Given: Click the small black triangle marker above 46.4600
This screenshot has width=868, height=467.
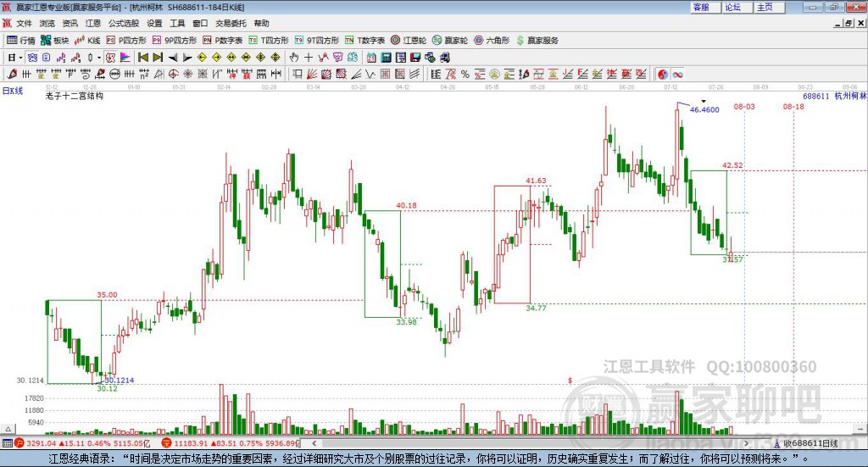Looking at the screenshot, I should pos(703,101).
